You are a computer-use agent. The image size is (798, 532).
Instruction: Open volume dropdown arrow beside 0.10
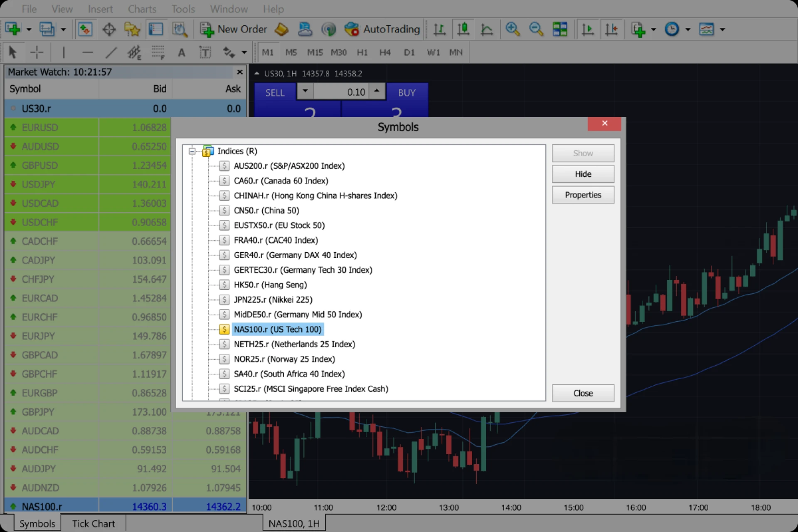click(305, 91)
